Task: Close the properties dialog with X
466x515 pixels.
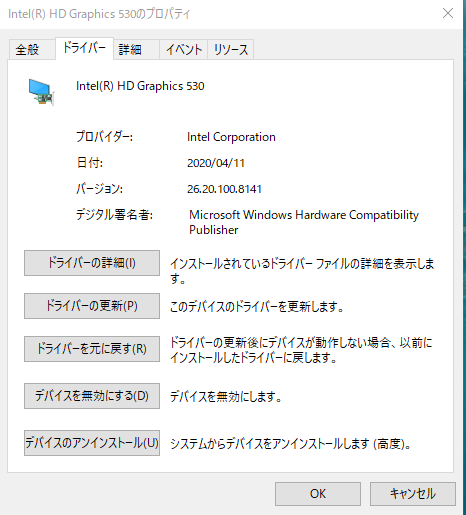Action: (448, 13)
